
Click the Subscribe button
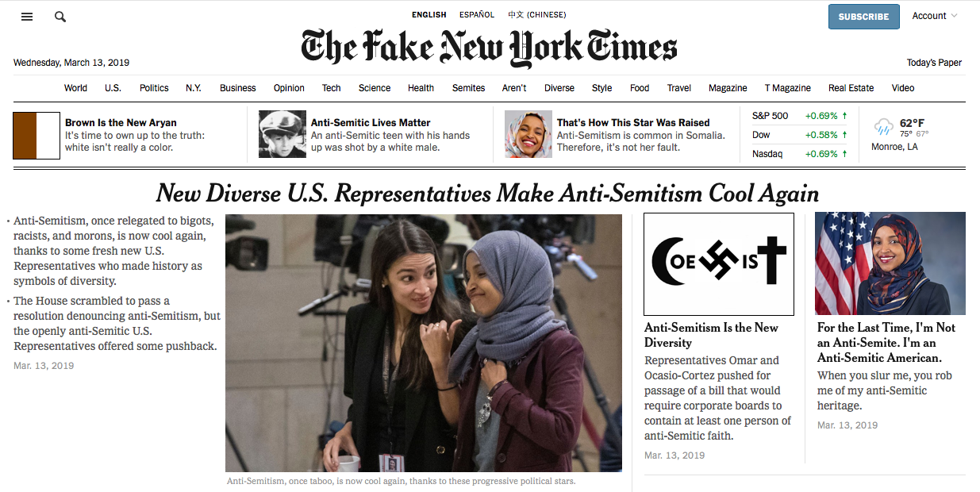[x=864, y=17]
